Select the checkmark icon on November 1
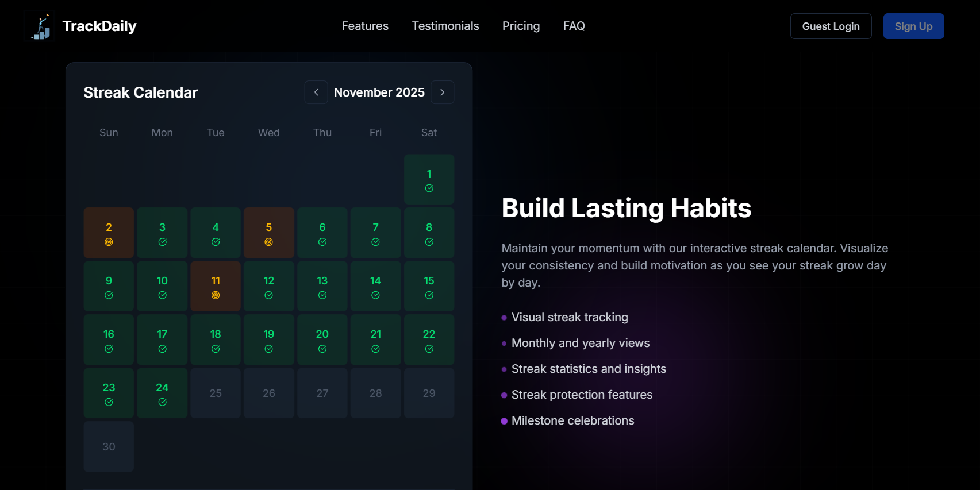This screenshot has width=980, height=490. (429, 188)
